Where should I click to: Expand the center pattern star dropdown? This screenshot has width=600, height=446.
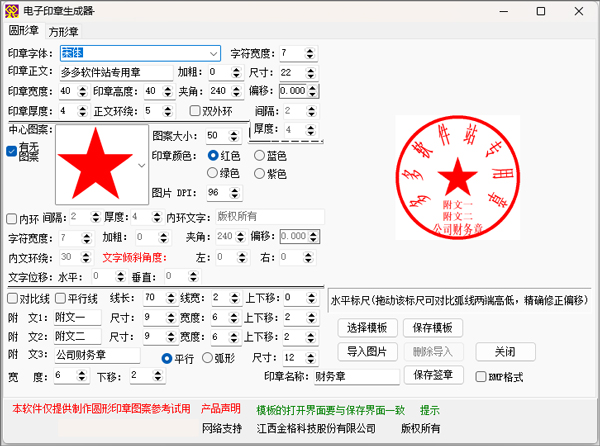(x=142, y=165)
